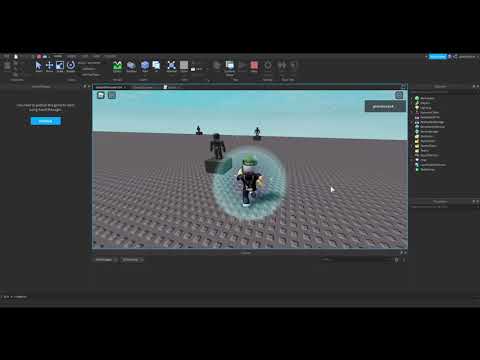480x360 pixels.
Task: Toggle the chat icon in the game viewport
Action: (x=112, y=95)
